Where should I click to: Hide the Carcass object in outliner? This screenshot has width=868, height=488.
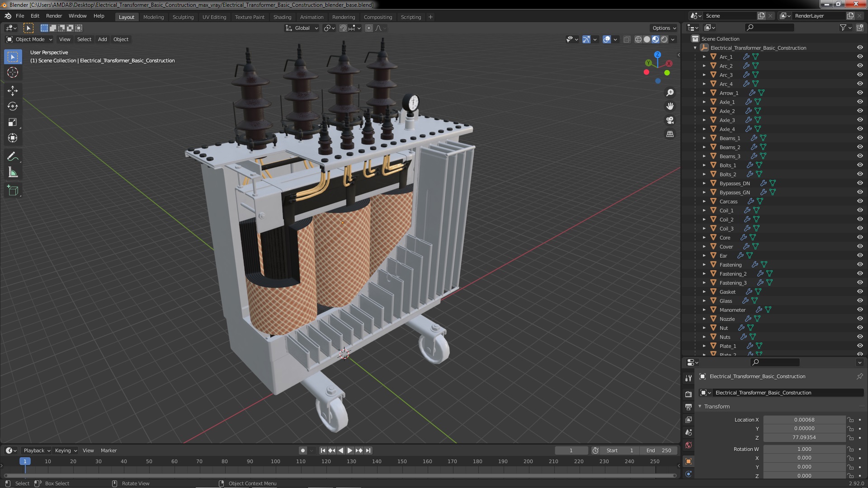(x=859, y=201)
